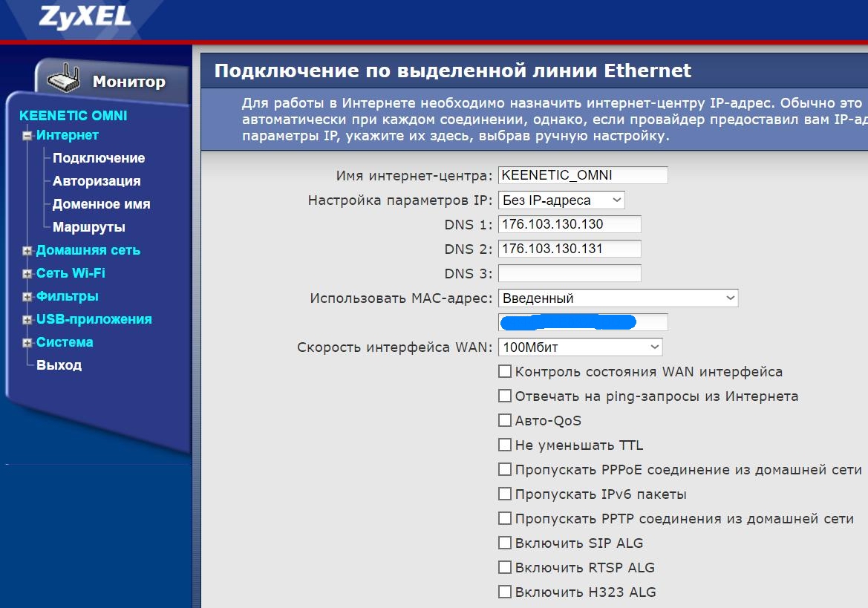Open the Скорость интерфейса WAN dropdown
This screenshot has width=868, height=608.
580,347
